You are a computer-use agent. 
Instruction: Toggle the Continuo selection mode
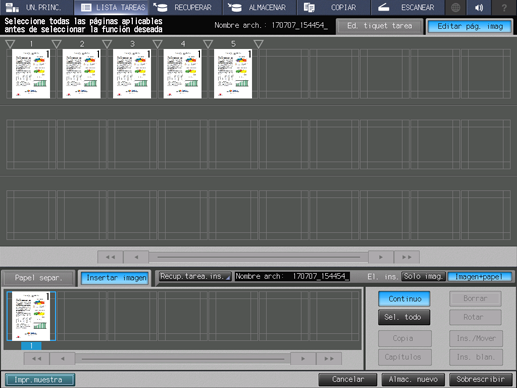404,299
